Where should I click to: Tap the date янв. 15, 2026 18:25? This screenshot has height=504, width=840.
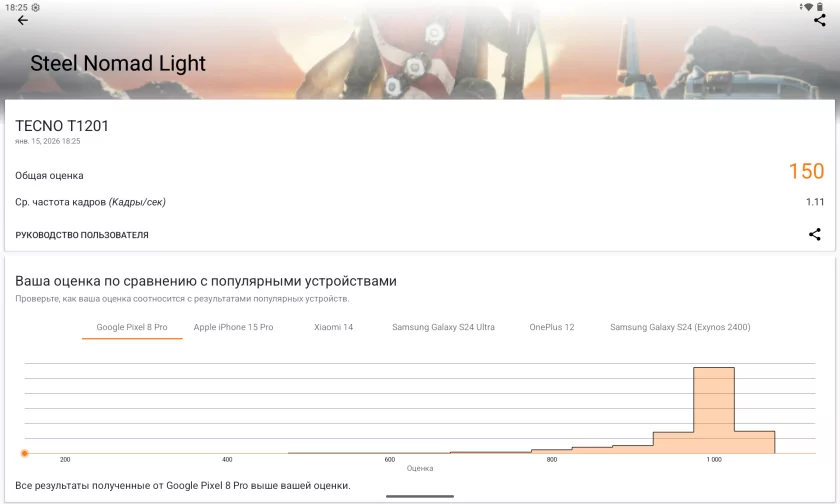tap(48, 141)
